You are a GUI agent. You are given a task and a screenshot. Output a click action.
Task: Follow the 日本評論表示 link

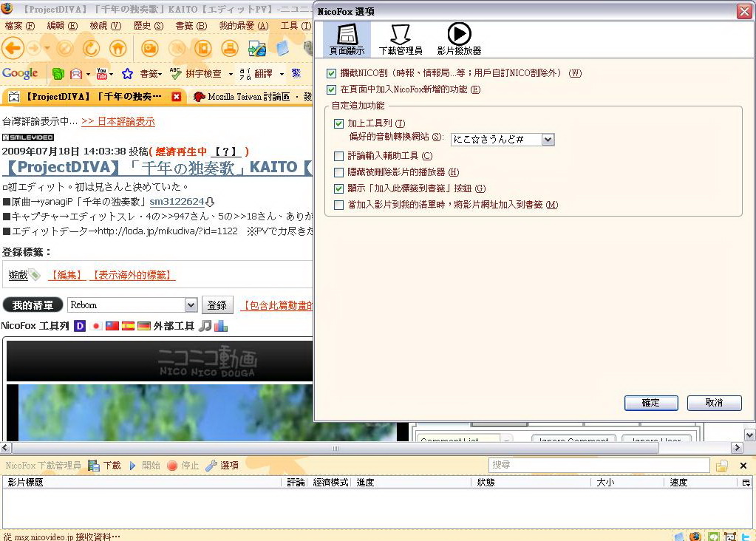click(x=118, y=121)
